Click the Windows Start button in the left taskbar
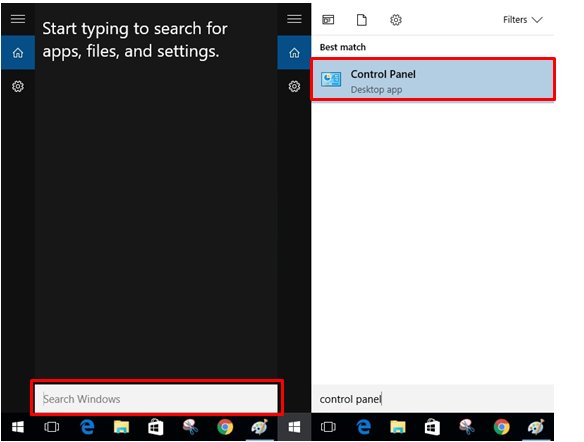Viewport: 584px width, 442px height. pyautogui.click(x=18, y=427)
